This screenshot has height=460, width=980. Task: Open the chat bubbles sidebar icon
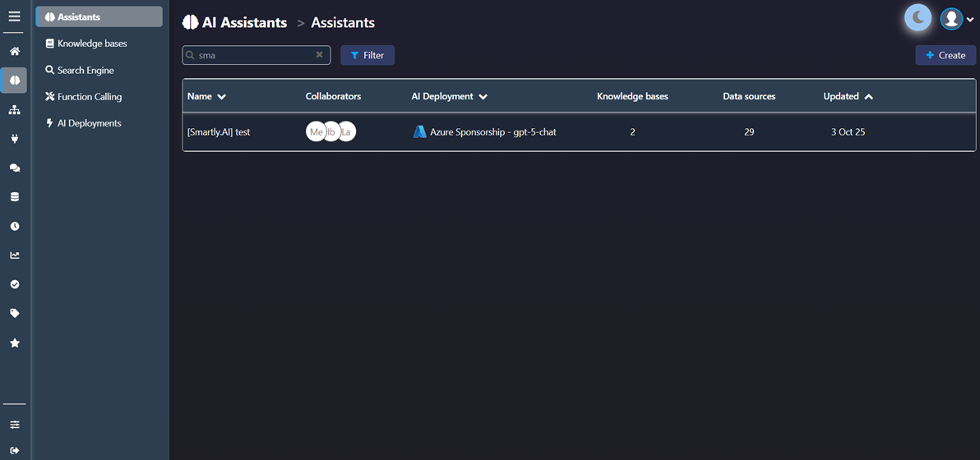(14, 168)
